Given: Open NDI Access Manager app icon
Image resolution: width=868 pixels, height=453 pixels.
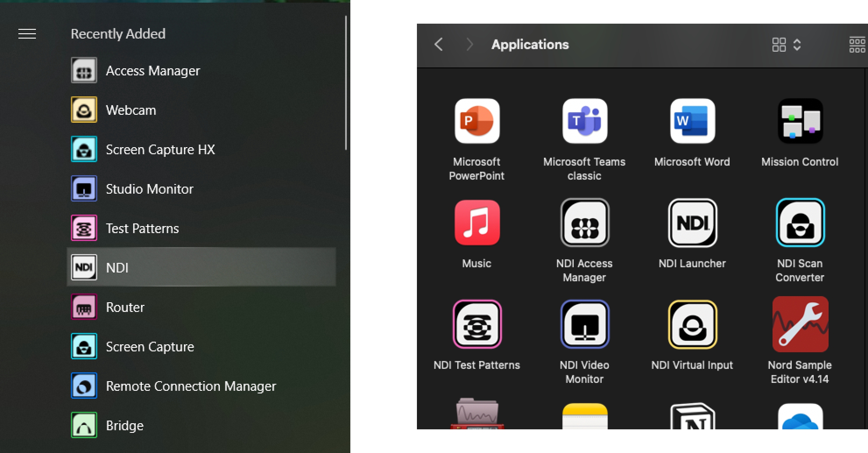Looking at the screenshot, I should (584, 223).
